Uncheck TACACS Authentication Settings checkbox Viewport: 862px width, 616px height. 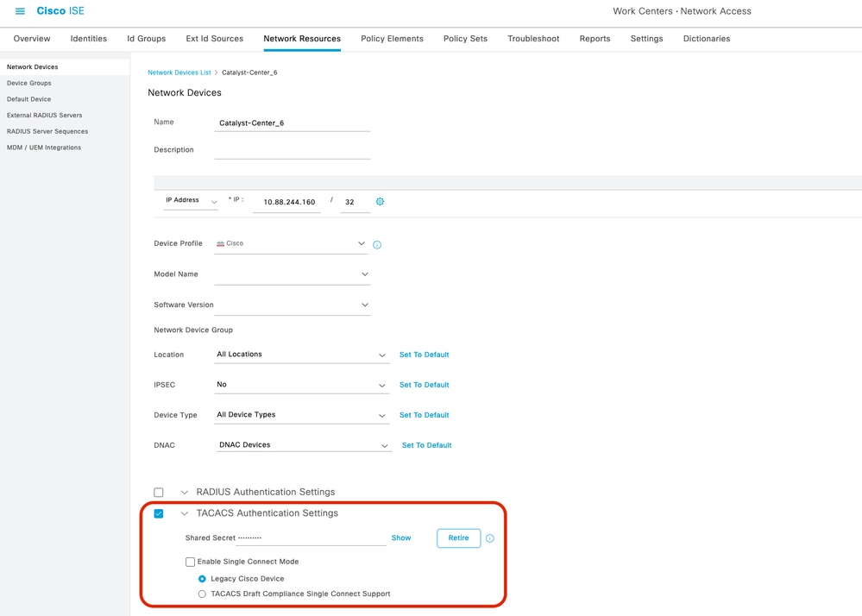coord(158,513)
